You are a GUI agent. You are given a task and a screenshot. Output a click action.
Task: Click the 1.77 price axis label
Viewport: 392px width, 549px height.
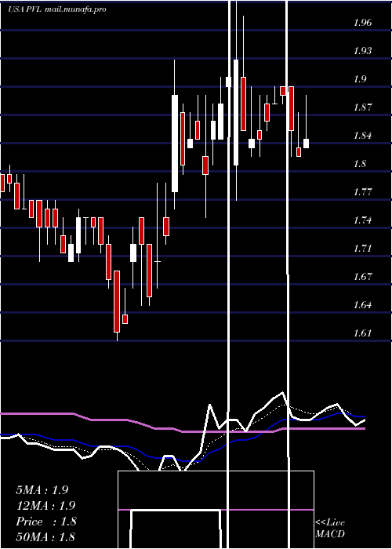click(x=362, y=192)
